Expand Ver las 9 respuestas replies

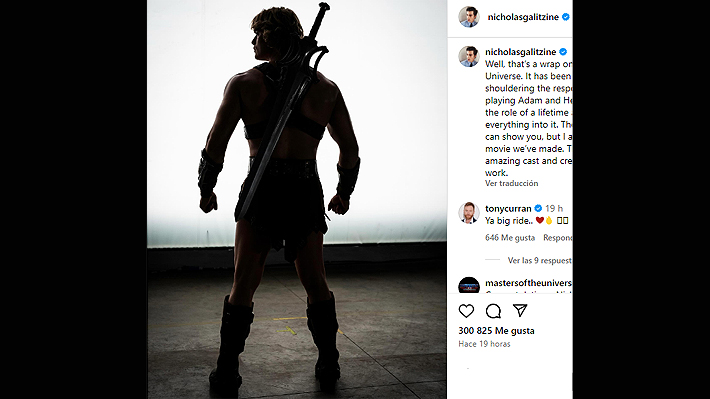tap(539, 260)
